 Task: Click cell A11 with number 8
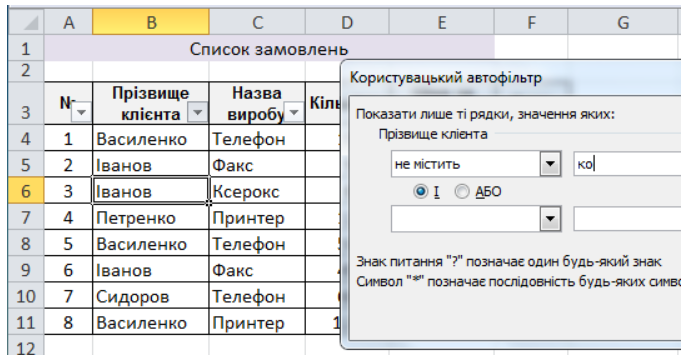tap(69, 322)
